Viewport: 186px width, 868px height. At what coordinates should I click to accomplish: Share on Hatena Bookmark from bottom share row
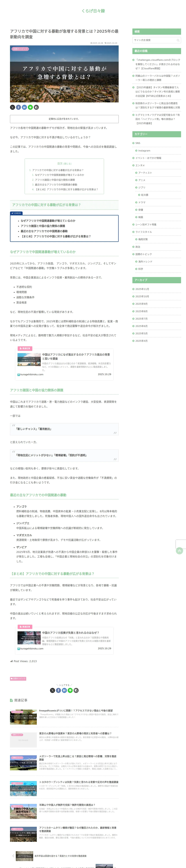point(64,690)
